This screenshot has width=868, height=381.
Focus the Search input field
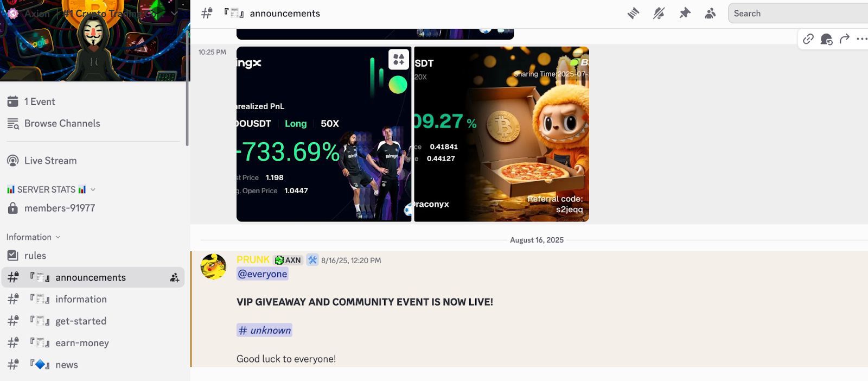tap(798, 14)
